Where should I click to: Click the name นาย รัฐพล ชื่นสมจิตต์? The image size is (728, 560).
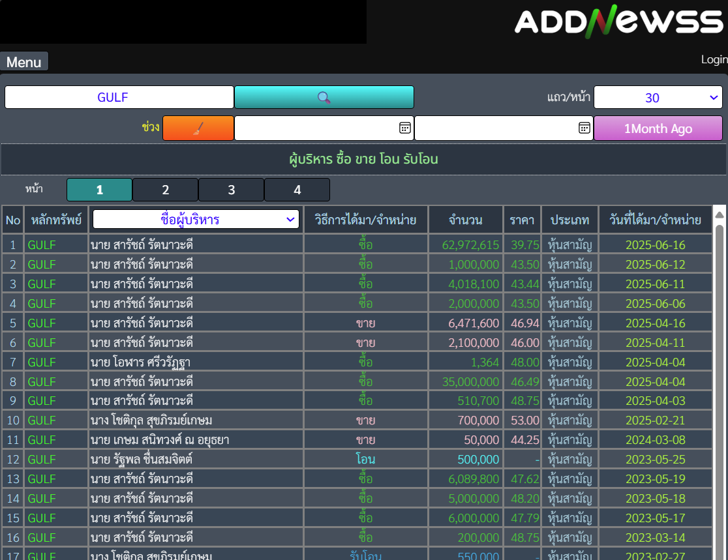[142, 460]
